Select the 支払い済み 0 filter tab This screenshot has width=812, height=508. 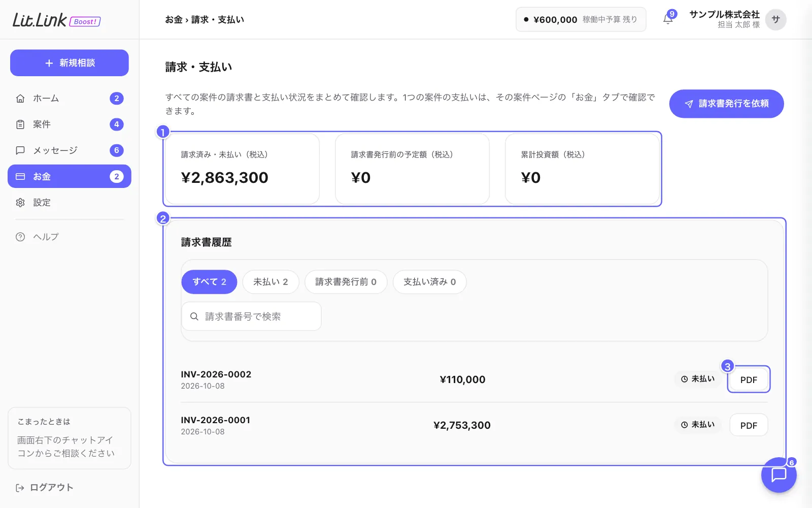tap(429, 282)
